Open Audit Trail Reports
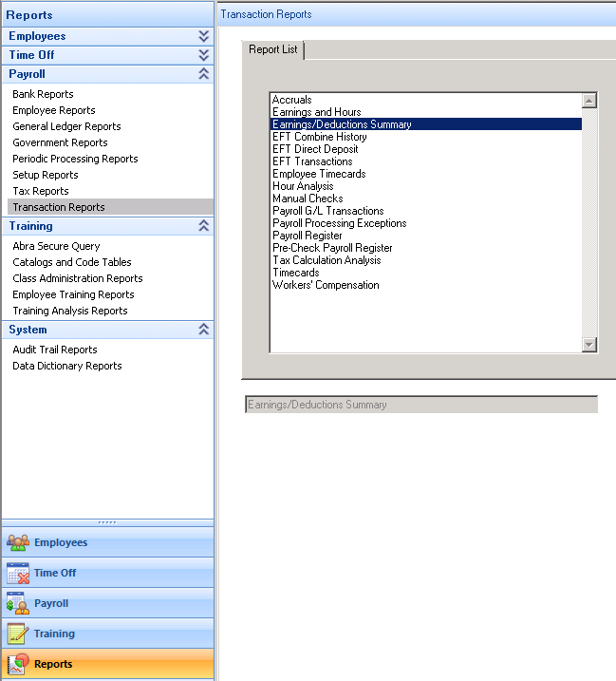The image size is (616, 681). (x=55, y=350)
